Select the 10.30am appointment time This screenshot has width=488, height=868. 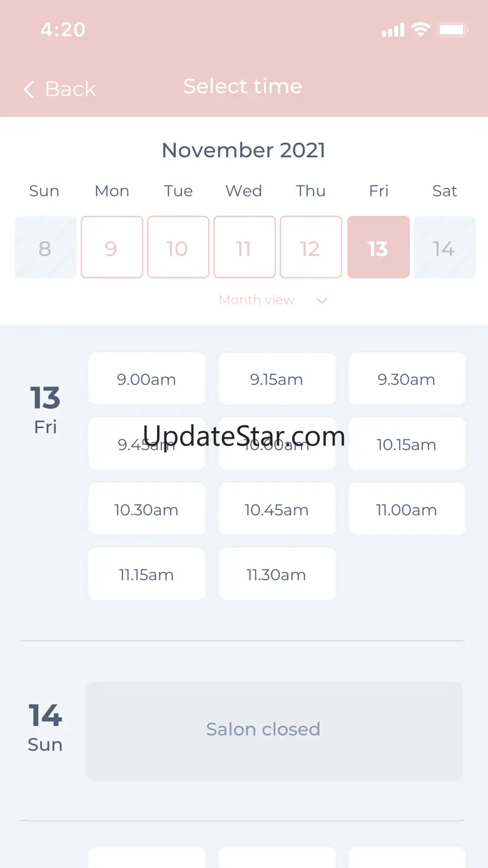pos(146,509)
